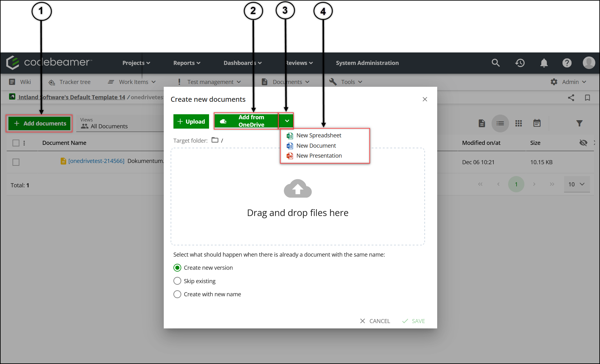The width and height of the screenshot is (600, 364).
Task: Click the drag and drop files area
Action: click(x=298, y=197)
